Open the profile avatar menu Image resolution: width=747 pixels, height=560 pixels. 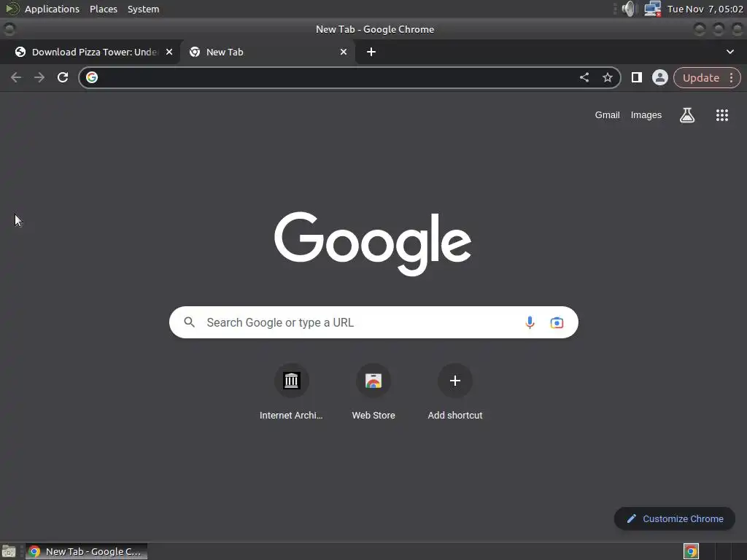pos(659,77)
